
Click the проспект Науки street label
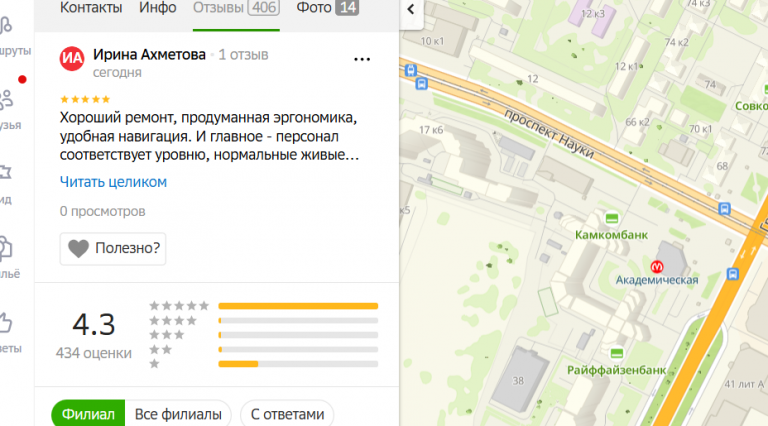pyautogui.click(x=550, y=134)
